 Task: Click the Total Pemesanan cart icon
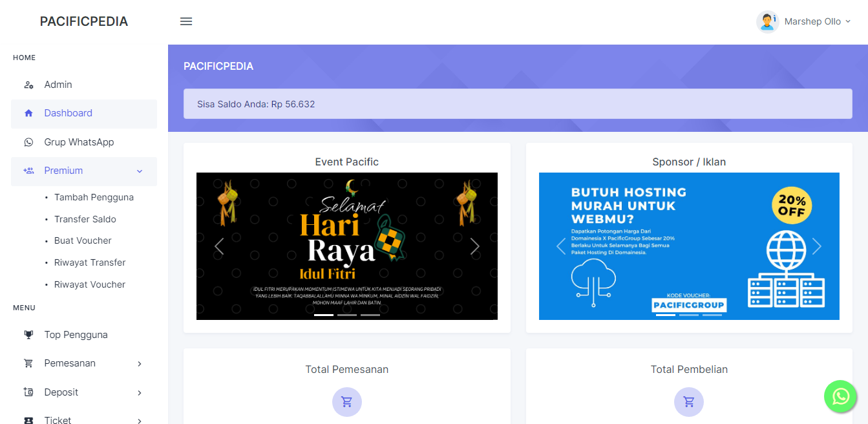pyautogui.click(x=347, y=402)
